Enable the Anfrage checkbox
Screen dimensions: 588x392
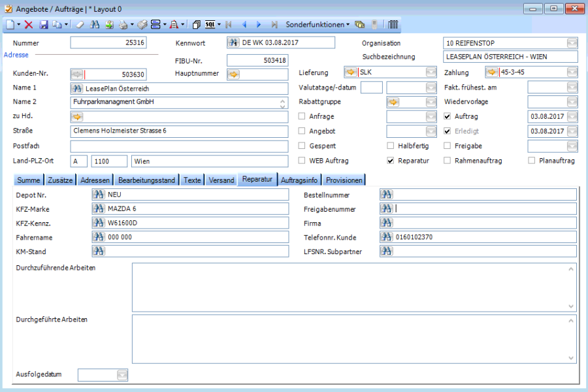click(302, 116)
